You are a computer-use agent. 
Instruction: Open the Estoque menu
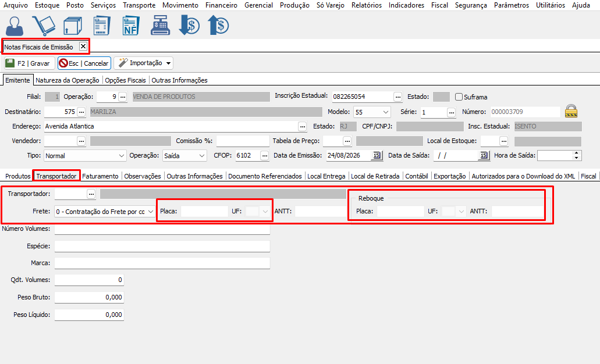[x=47, y=5]
